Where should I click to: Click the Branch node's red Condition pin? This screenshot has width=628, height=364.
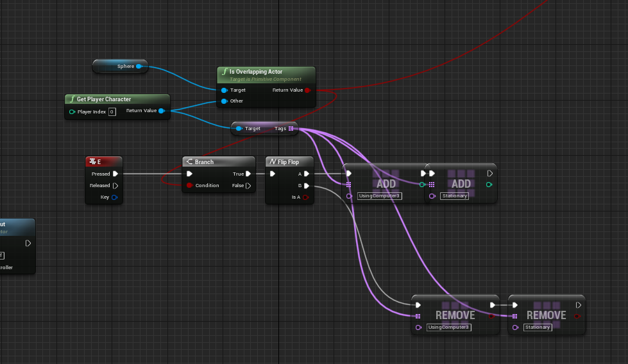click(189, 186)
